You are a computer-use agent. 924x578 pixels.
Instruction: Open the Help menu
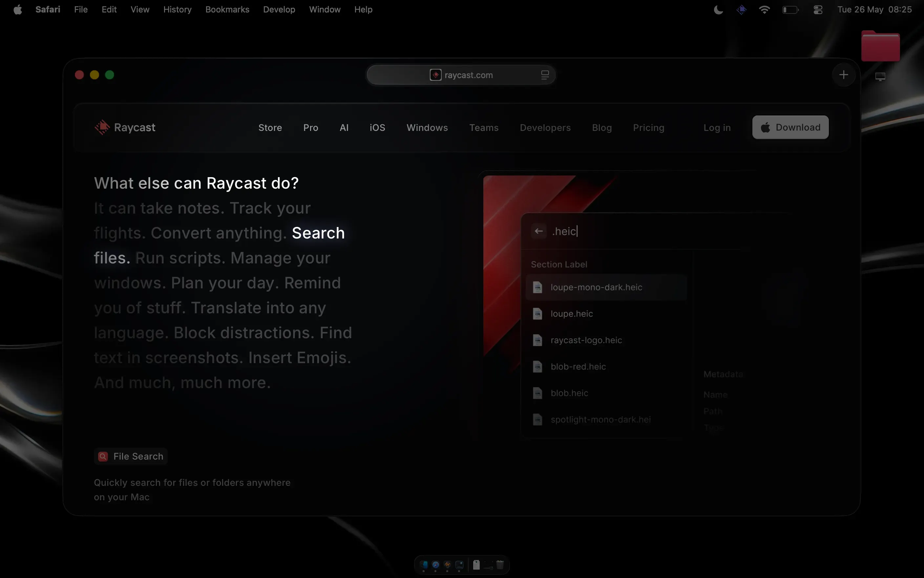363,10
